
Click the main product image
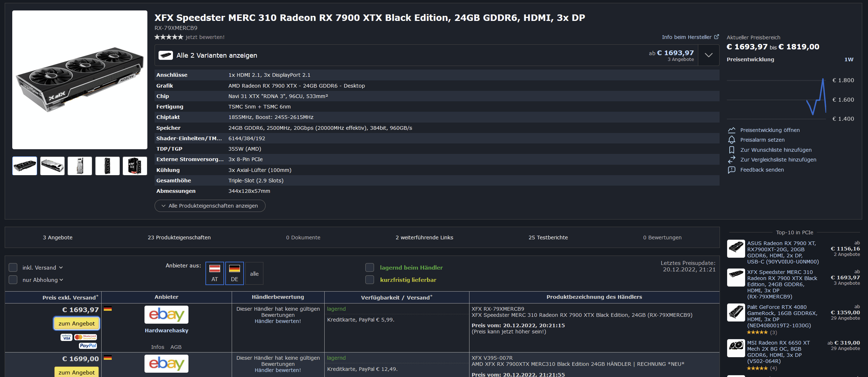click(80, 80)
